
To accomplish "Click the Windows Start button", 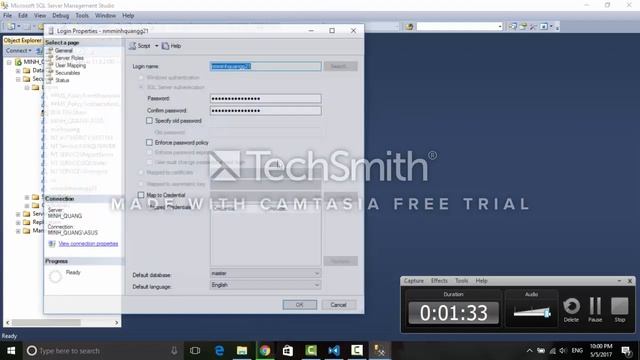I will point(11,351).
